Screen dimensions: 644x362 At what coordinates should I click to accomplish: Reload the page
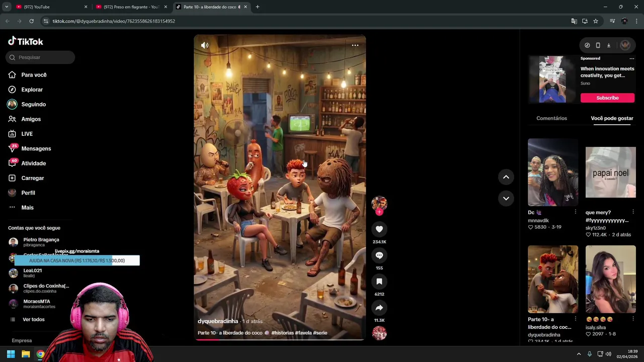(x=31, y=21)
